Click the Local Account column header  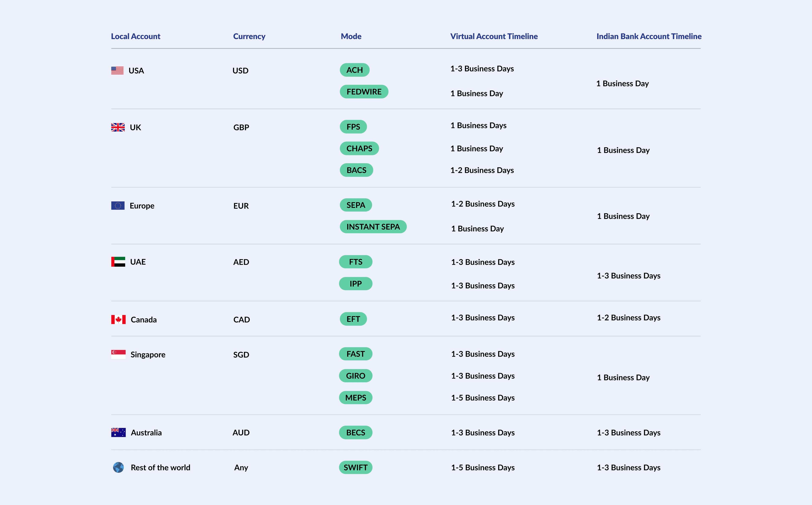pyautogui.click(x=135, y=36)
